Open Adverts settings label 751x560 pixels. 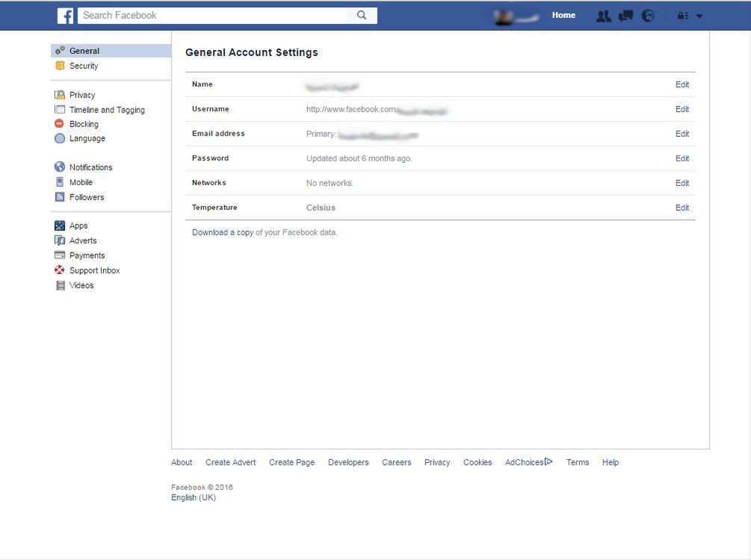coord(83,240)
